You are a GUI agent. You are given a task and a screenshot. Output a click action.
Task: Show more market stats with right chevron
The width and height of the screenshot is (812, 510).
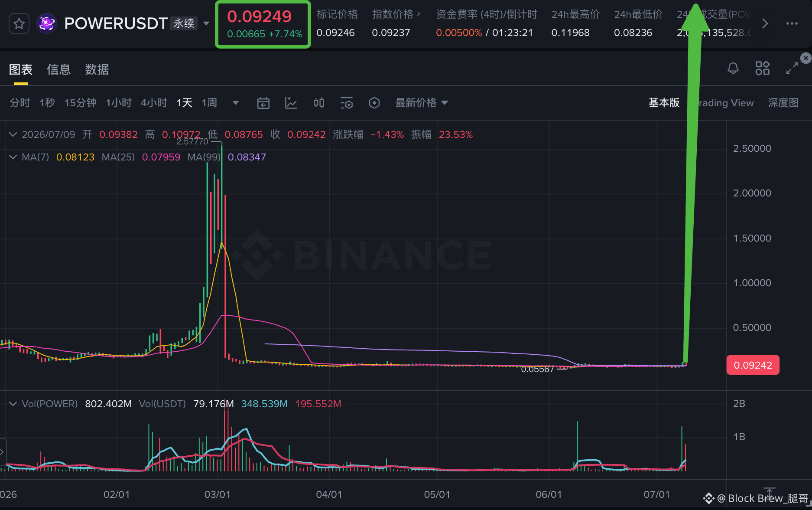click(765, 23)
